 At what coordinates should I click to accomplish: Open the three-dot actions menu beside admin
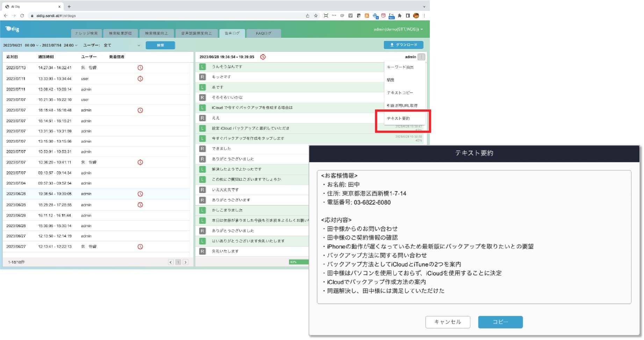(421, 57)
